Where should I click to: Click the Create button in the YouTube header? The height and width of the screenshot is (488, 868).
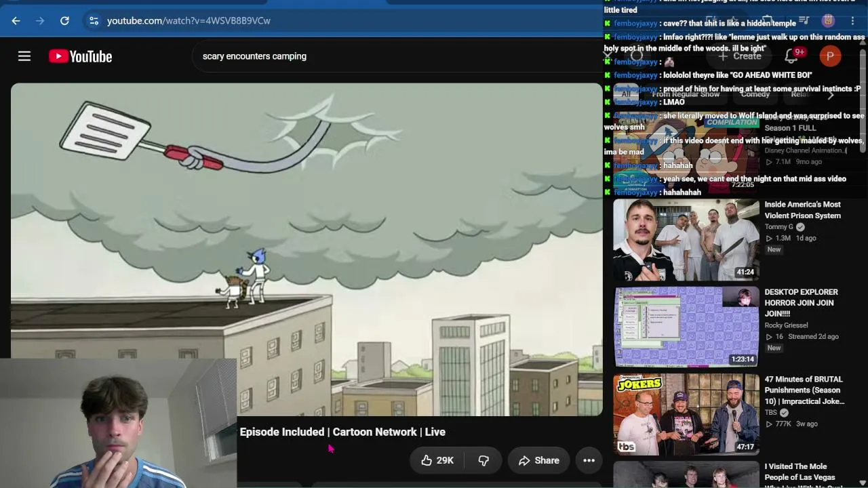pyautogui.click(x=740, y=56)
